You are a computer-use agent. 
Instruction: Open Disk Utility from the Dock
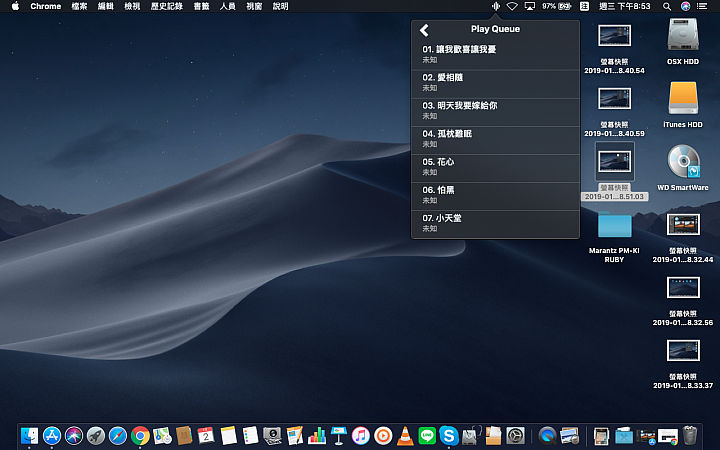(471, 435)
